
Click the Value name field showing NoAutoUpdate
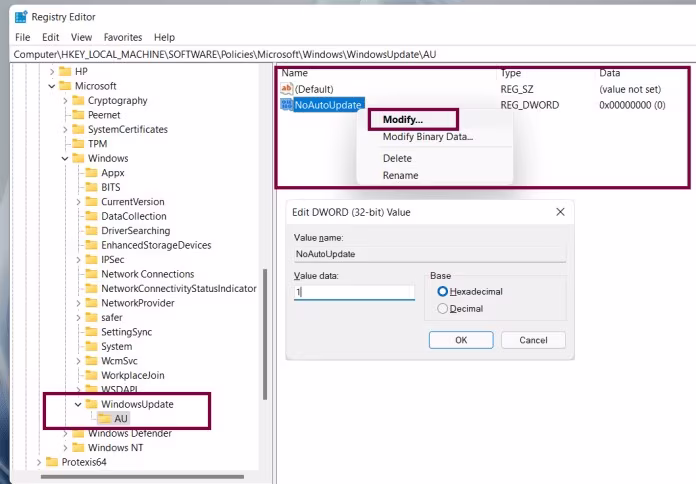coord(430,254)
